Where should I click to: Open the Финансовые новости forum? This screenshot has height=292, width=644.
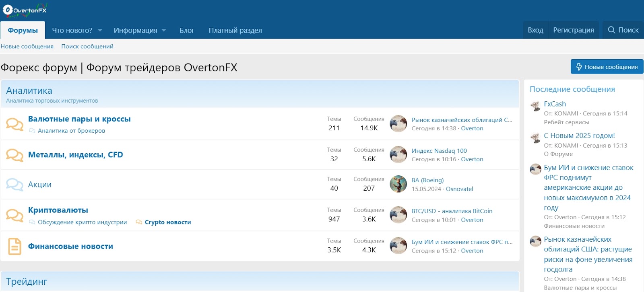[x=70, y=247]
